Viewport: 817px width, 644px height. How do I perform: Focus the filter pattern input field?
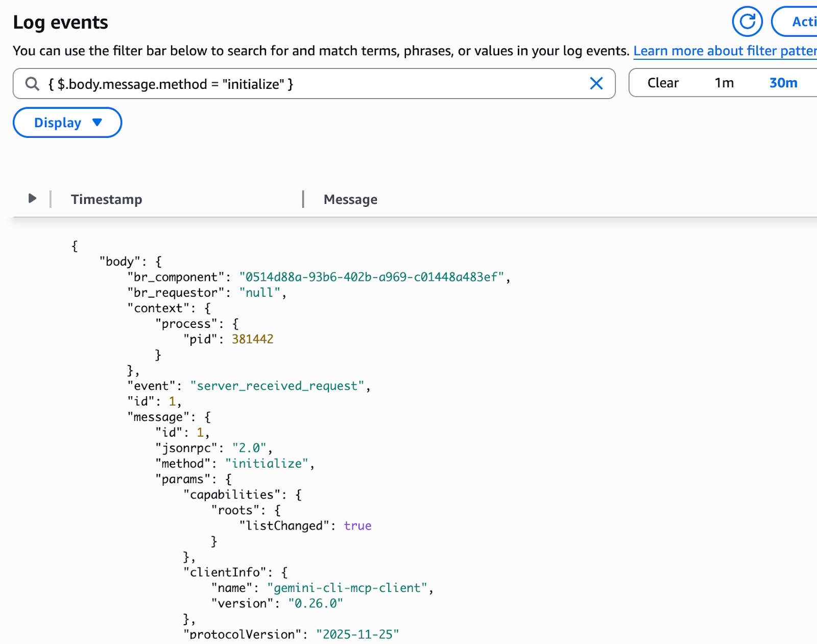[317, 84]
